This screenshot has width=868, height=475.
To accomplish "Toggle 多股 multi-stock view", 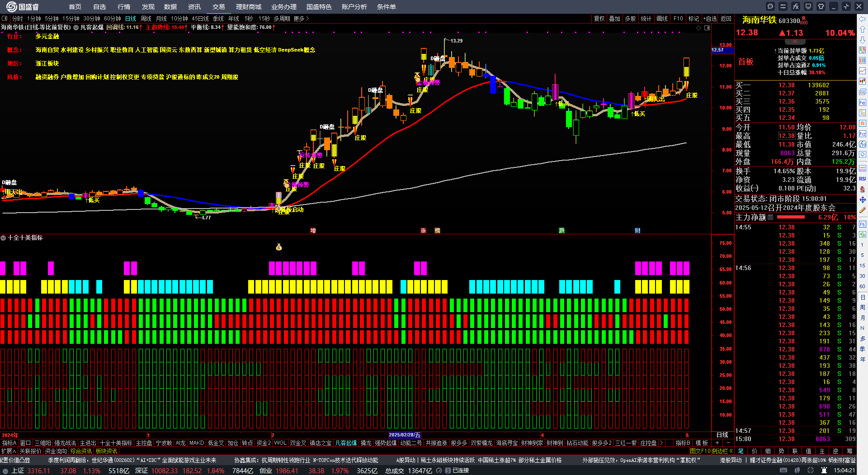I will tap(630, 19).
